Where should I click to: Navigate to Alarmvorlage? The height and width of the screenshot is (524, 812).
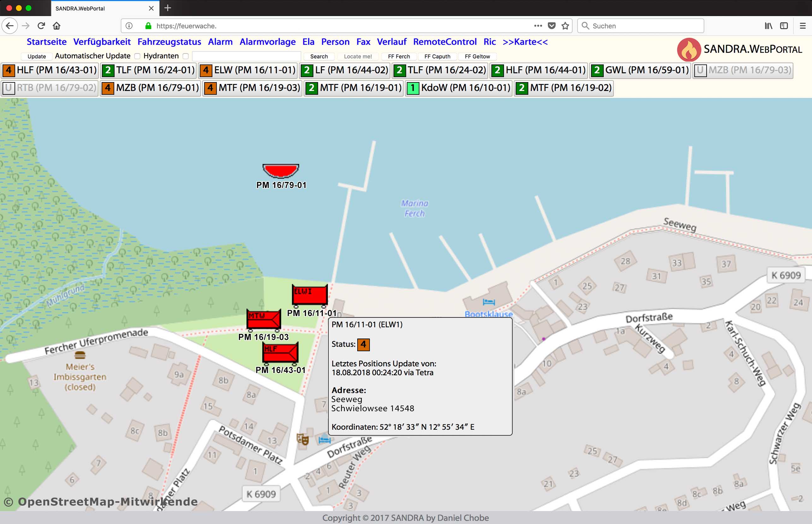(268, 42)
